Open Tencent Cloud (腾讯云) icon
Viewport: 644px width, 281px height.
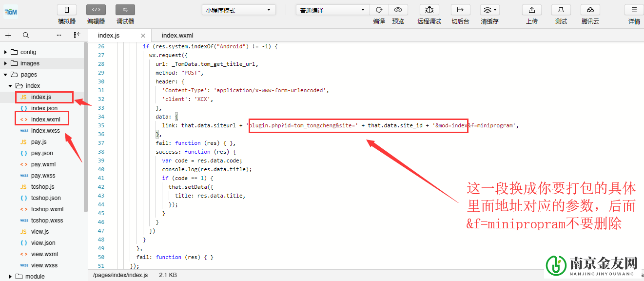coord(590,10)
